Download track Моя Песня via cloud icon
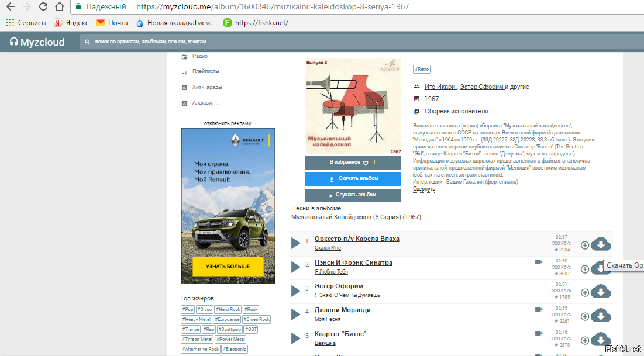Viewport: 644px width, 356px height. [601, 315]
